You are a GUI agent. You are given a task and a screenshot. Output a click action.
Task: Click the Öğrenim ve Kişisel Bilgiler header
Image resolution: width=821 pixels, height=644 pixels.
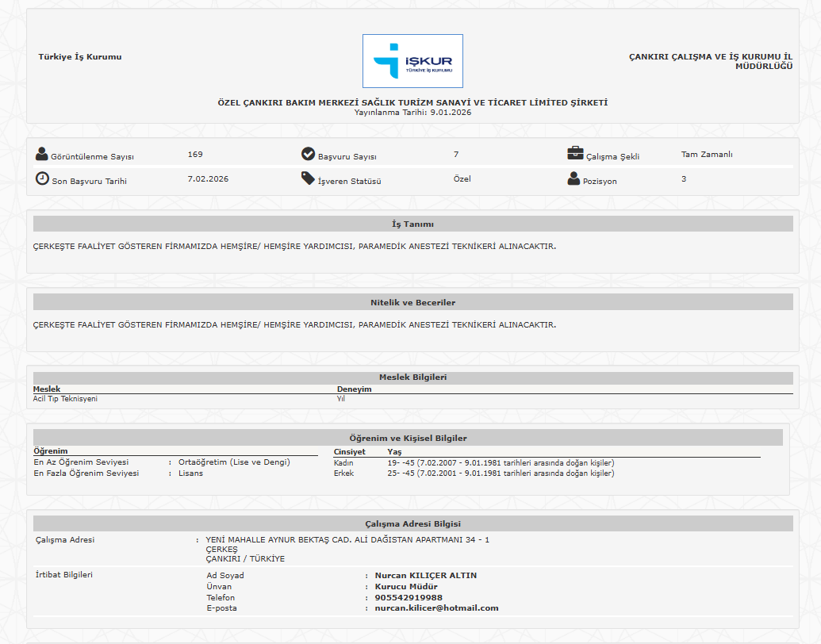(x=408, y=438)
